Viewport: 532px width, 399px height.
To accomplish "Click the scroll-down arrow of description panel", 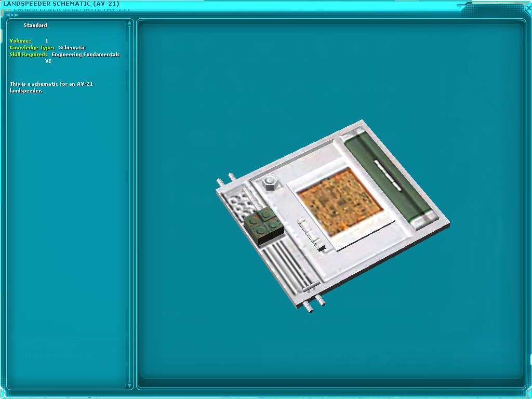I will 129,385.
